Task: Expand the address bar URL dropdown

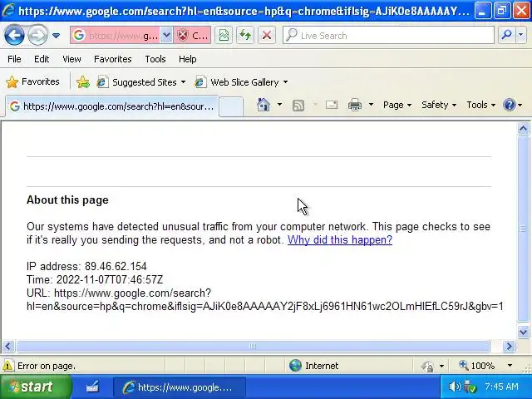Action: pyautogui.click(x=166, y=35)
